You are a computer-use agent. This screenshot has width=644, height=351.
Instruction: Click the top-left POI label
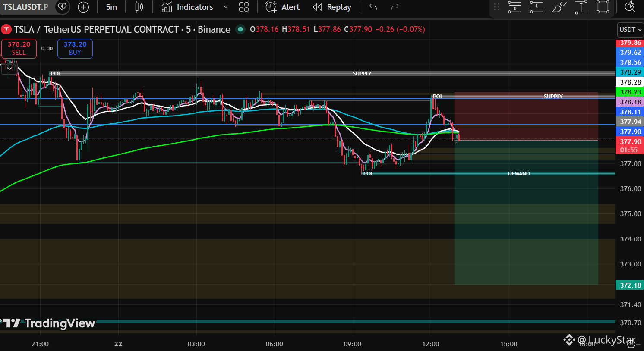pos(55,73)
